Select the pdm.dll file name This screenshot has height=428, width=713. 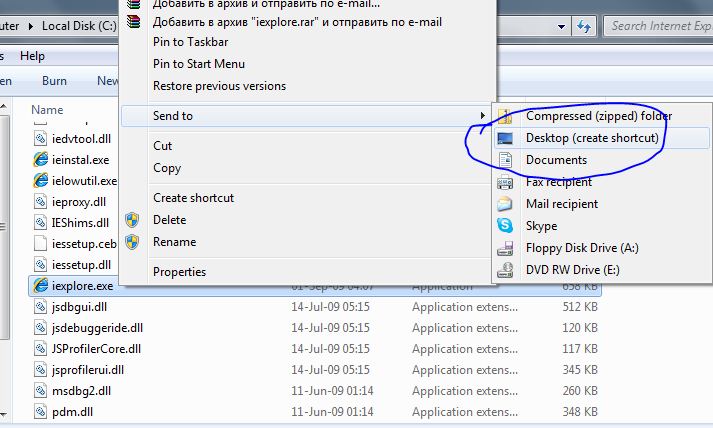coord(72,412)
